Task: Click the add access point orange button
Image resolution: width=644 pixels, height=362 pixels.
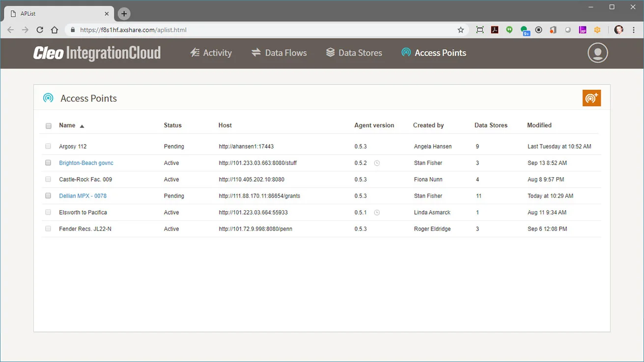Action: pos(591,98)
